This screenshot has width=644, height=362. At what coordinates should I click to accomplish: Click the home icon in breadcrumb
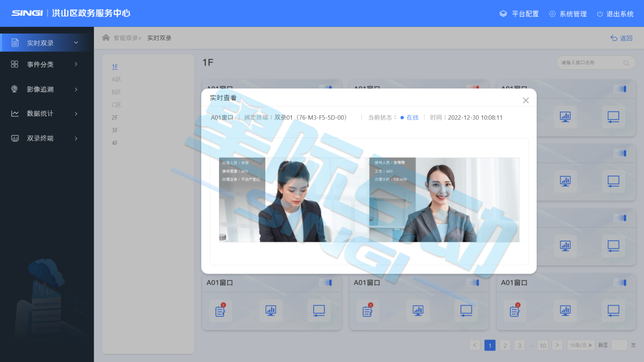click(x=106, y=38)
